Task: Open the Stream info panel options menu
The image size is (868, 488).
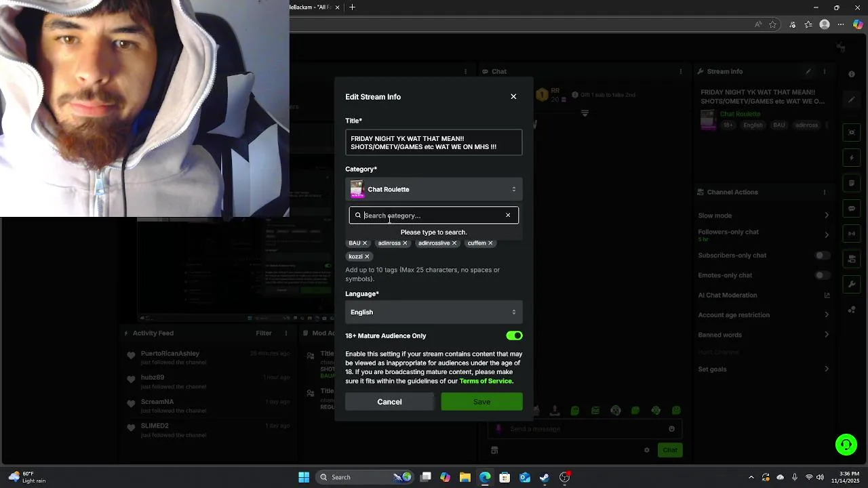Action: click(x=825, y=71)
